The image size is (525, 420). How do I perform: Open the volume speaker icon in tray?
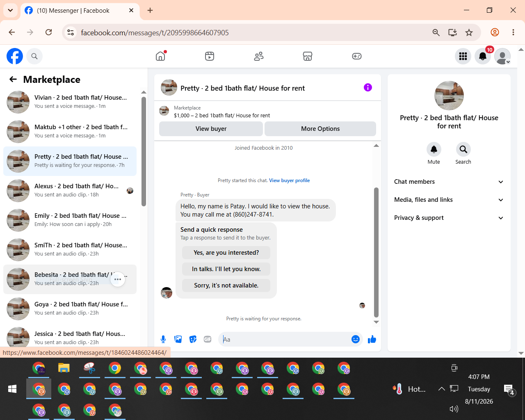(x=454, y=409)
